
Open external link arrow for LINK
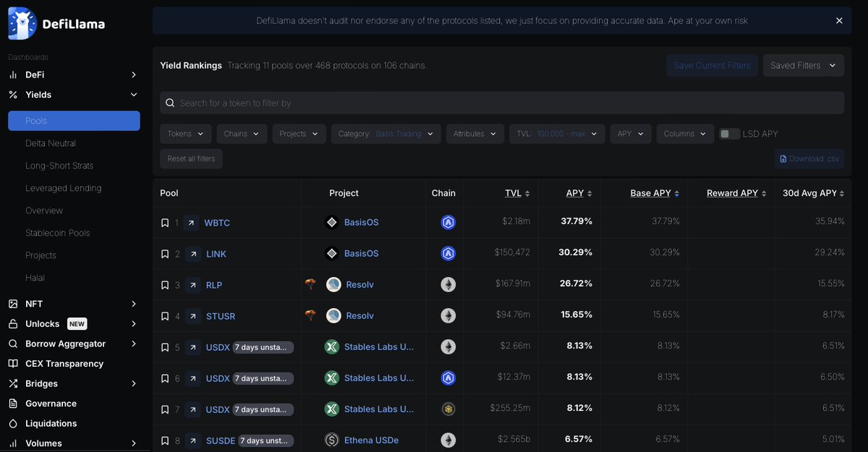click(192, 254)
